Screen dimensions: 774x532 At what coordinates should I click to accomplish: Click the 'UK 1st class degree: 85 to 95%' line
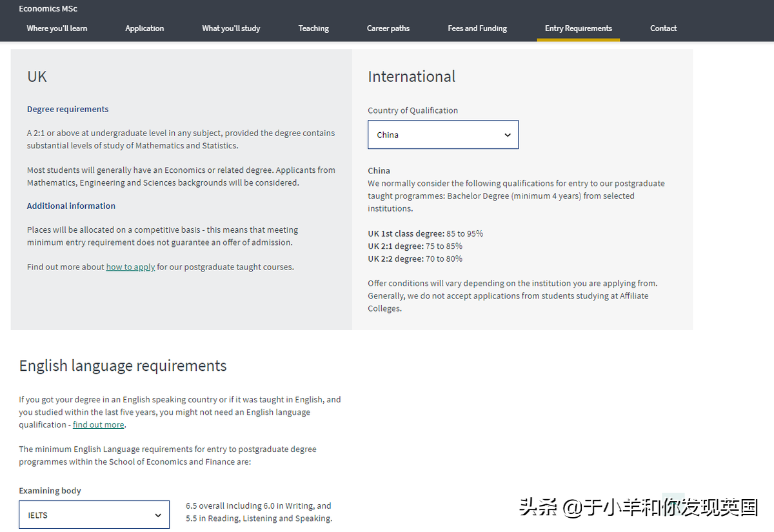point(426,233)
